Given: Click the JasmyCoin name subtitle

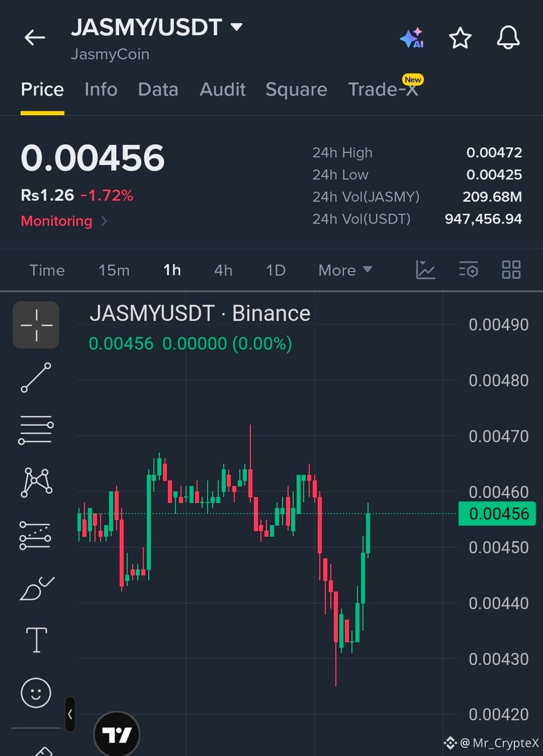Looking at the screenshot, I should [x=110, y=54].
